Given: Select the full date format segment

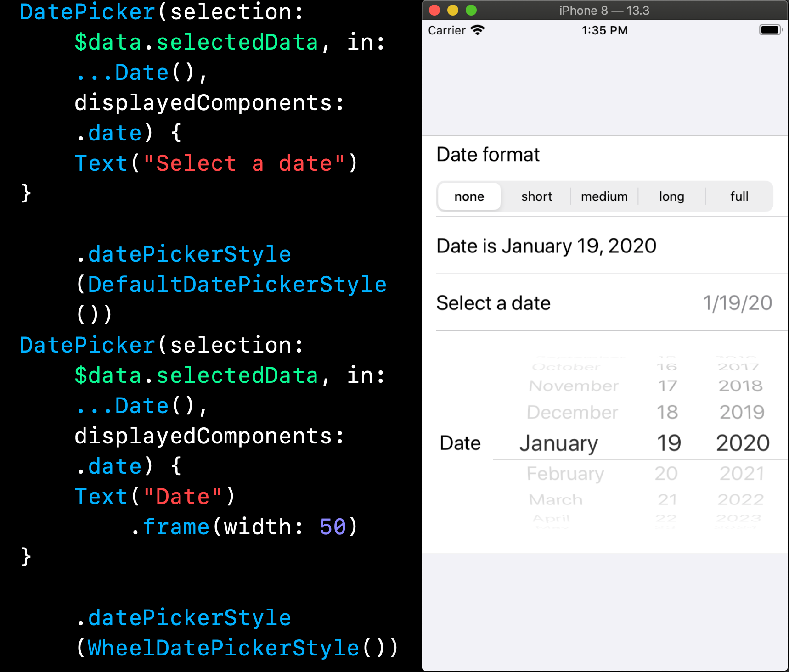Looking at the screenshot, I should (x=739, y=196).
